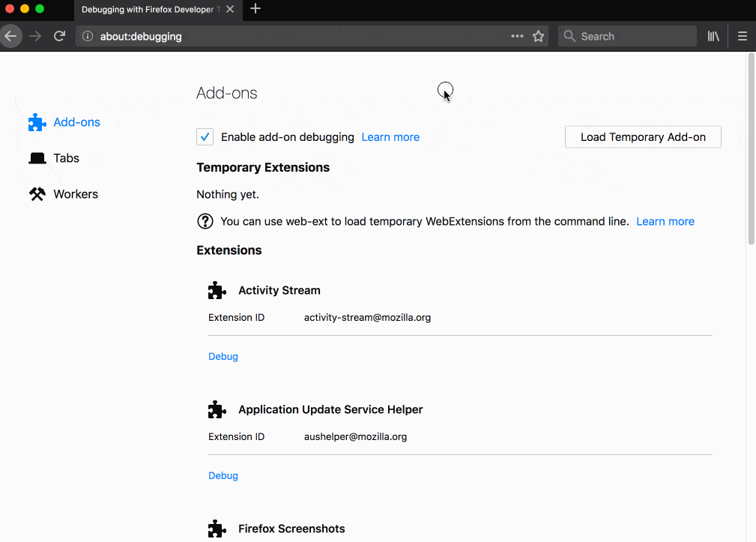
Task: Open the Library toolbar icon
Action: coord(713,36)
